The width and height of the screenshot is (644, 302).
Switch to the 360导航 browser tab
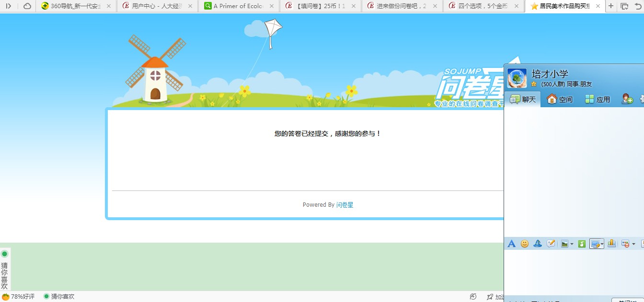[x=76, y=6]
